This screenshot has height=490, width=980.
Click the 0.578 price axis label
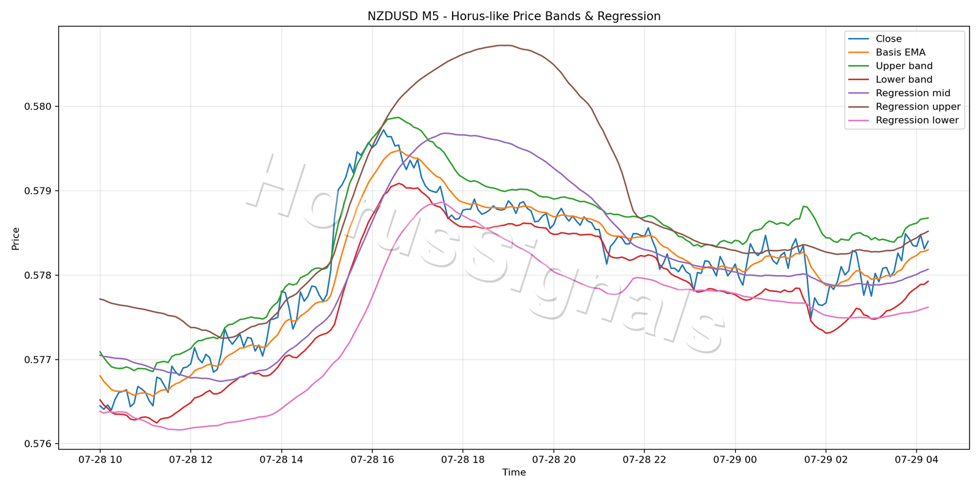38,276
